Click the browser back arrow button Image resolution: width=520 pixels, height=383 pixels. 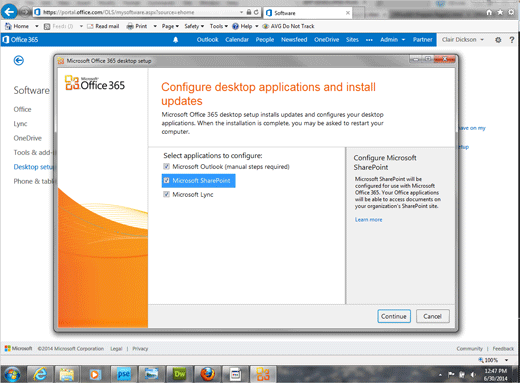9,12
